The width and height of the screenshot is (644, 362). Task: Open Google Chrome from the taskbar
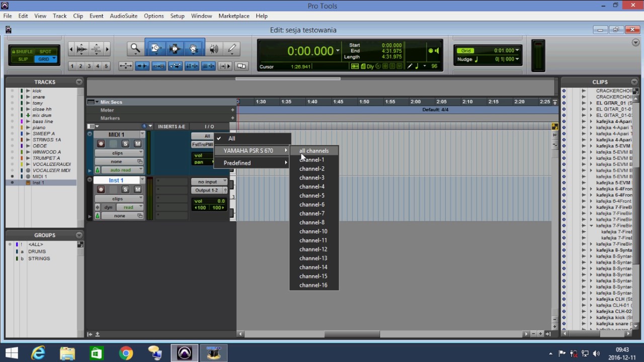point(126,353)
